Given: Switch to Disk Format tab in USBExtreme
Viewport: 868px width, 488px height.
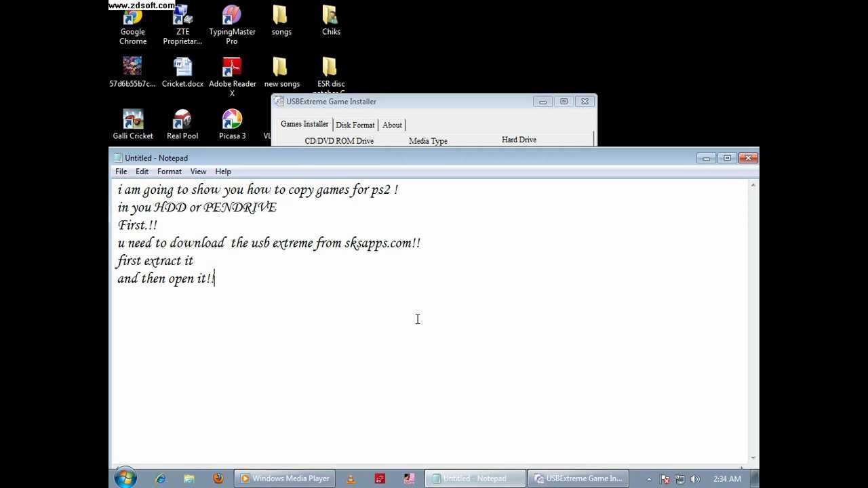Looking at the screenshot, I should [355, 125].
